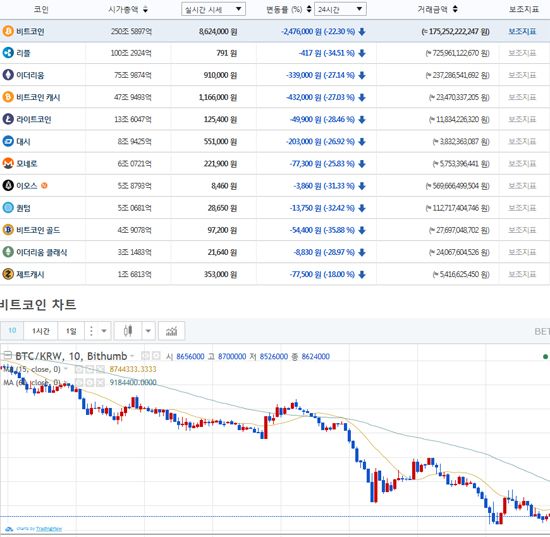Click TradingView cloud logo at chart bottom
Image resolution: width=550 pixels, height=537 pixels.
[9, 529]
